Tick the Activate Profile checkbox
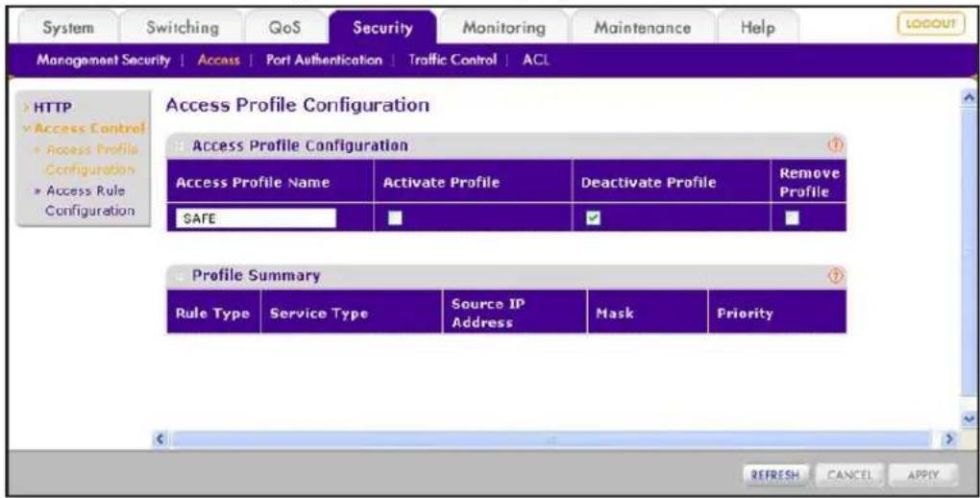Viewport: 980px width, 498px height. (x=395, y=217)
